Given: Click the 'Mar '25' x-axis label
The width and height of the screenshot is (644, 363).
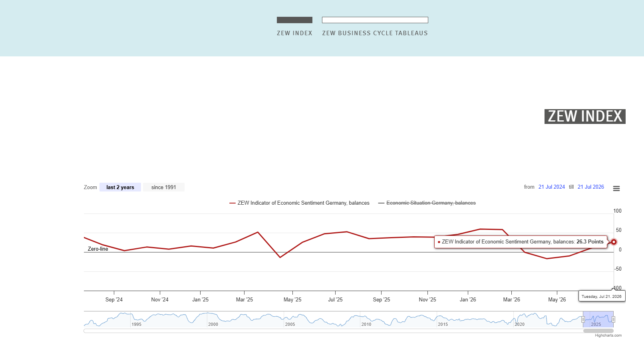Looking at the screenshot, I should (x=244, y=299).
